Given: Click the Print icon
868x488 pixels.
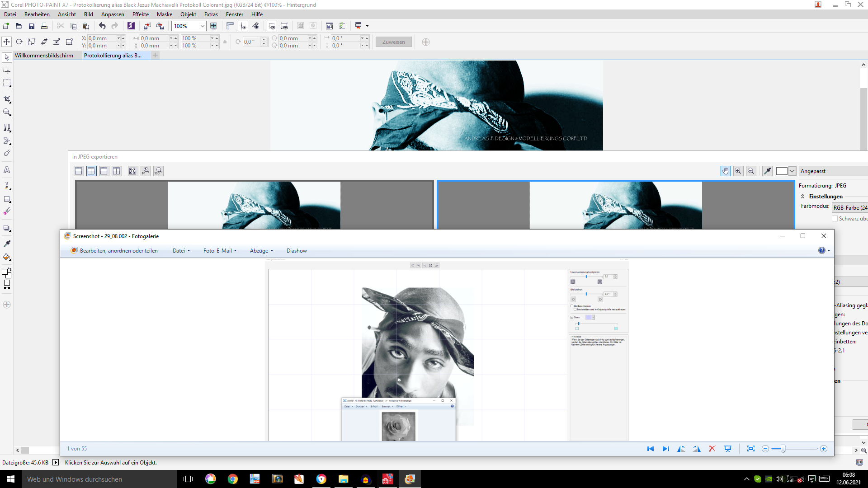Looking at the screenshot, I should click(x=44, y=26).
